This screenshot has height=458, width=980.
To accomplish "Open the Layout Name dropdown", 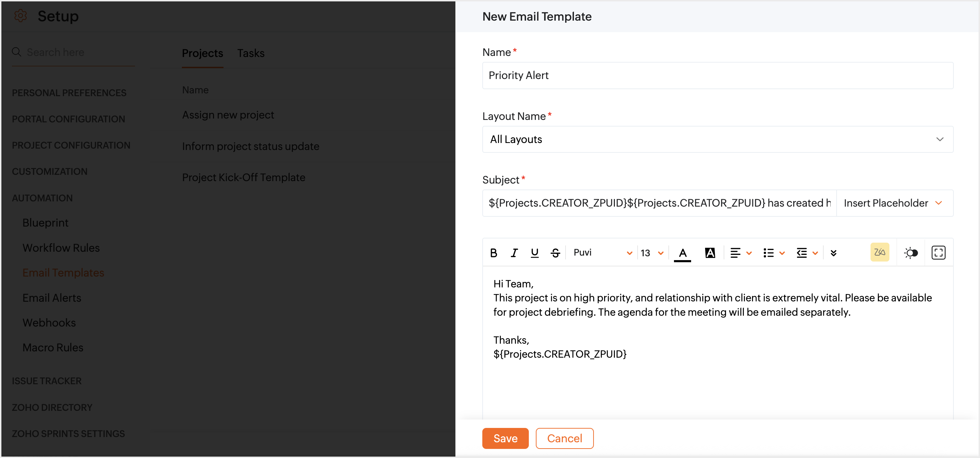I will (x=717, y=139).
